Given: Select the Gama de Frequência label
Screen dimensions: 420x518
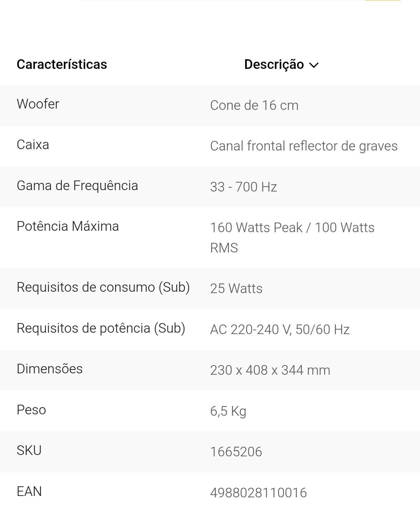Looking at the screenshot, I should pos(77,186).
